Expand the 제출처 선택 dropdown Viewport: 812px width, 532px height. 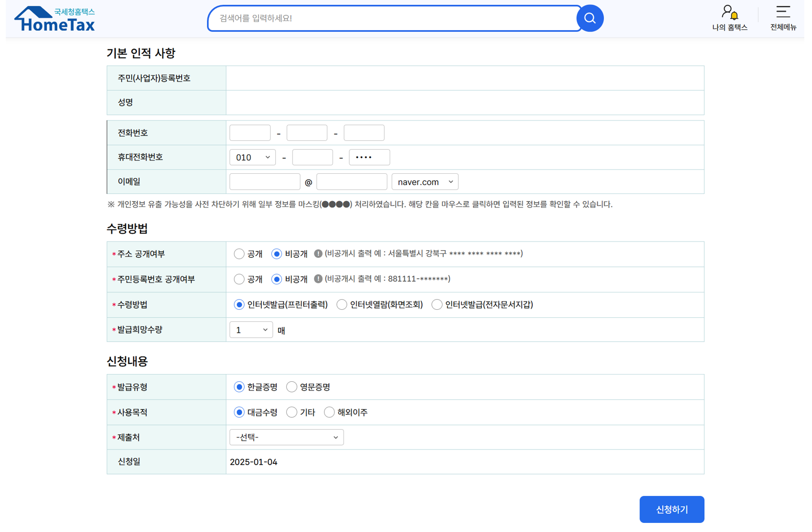[286, 437]
